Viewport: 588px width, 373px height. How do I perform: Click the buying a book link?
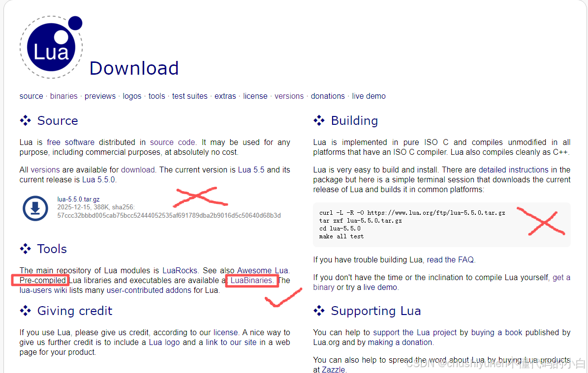[497, 333]
